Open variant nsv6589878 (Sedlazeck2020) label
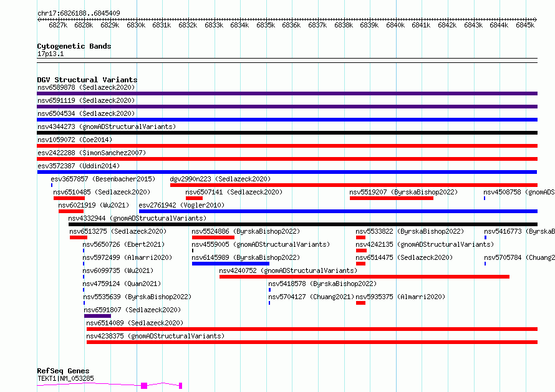The image size is (555, 392). coord(86,87)
